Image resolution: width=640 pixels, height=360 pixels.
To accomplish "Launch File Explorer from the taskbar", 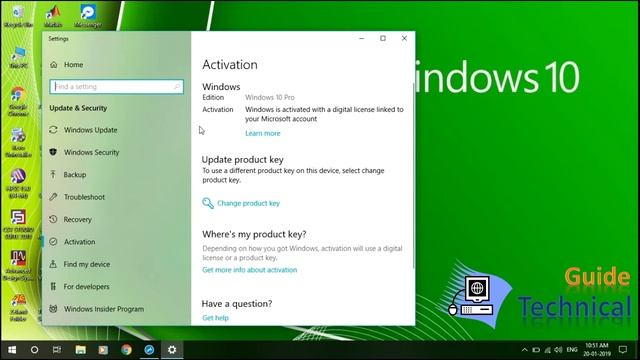I will (x=80, y=350).
